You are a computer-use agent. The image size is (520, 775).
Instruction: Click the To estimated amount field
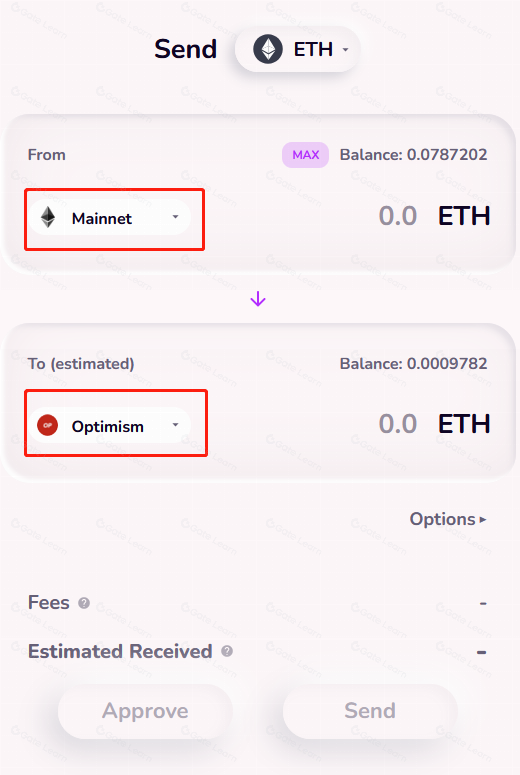[x=397, y=424]
